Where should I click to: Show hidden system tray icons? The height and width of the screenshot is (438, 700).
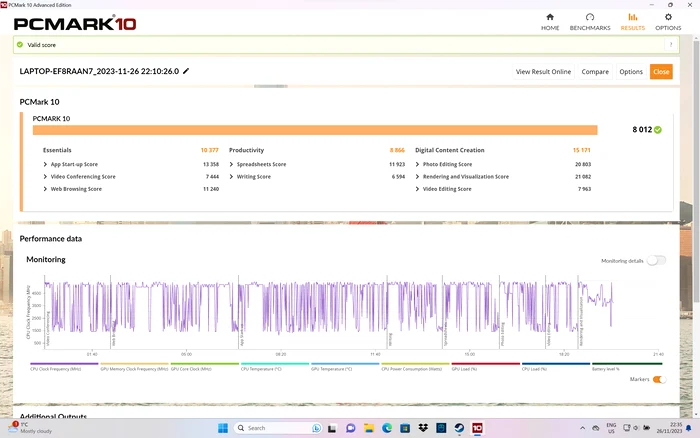(582, 428)
